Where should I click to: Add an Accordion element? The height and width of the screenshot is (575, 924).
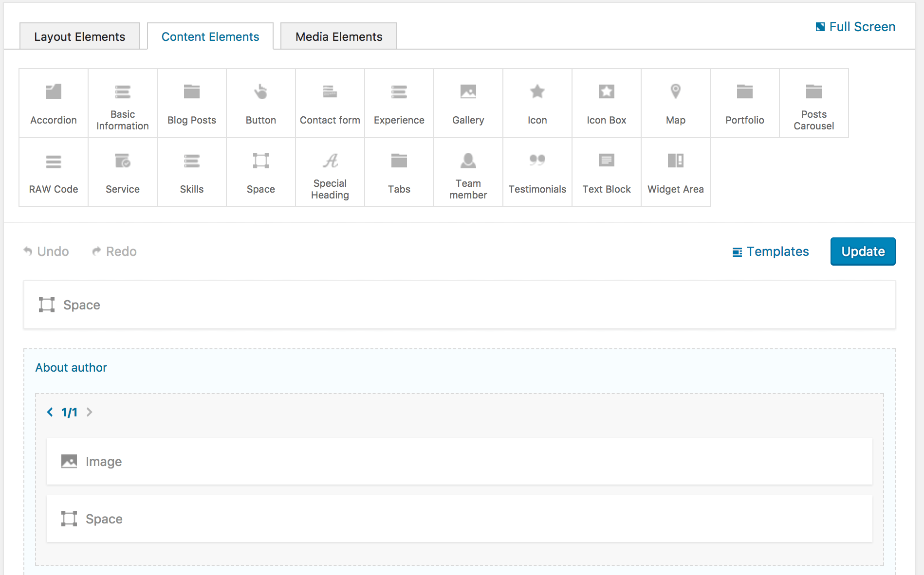click(x=54, y=103)
